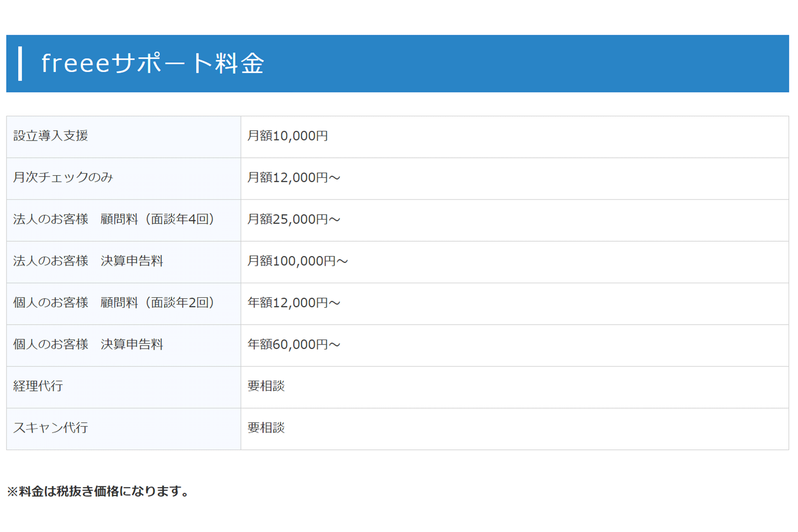Select 個人のお客様 決算申告料 row label
798x532 pixels.
point(88,344)
